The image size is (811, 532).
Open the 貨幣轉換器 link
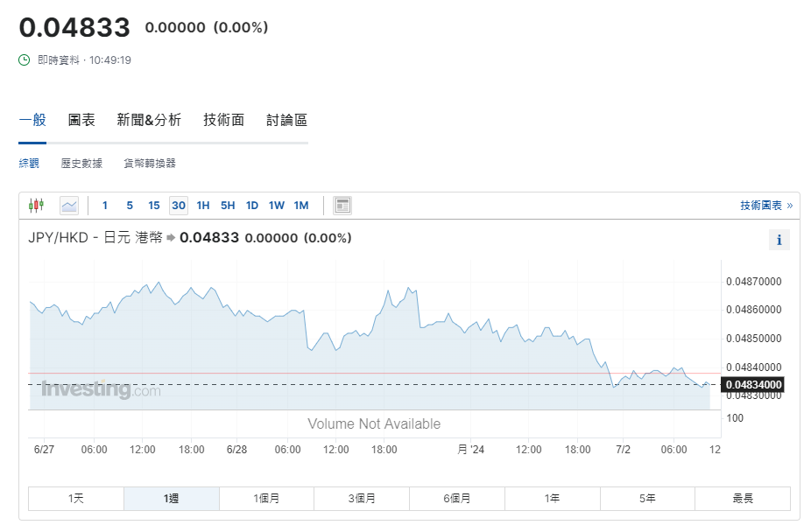150,163
